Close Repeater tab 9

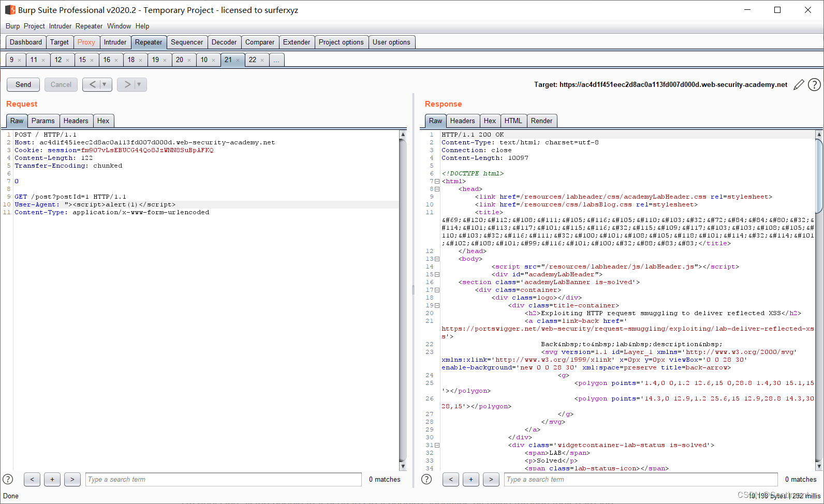pyautogui.click(x=20, y=60)
